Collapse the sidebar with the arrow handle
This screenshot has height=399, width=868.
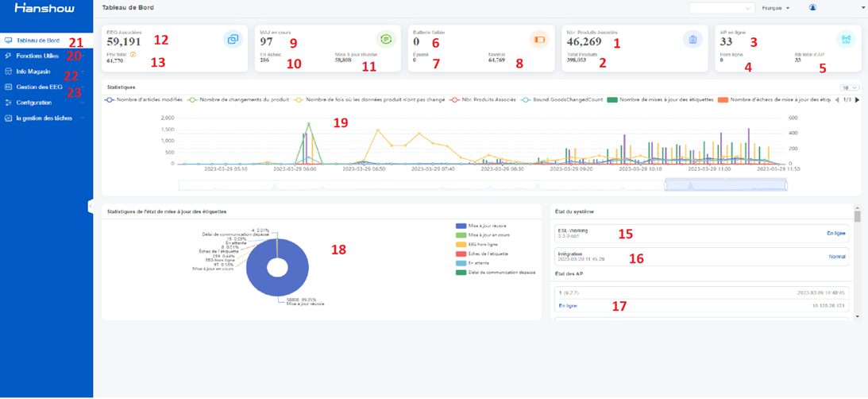pyautogui.click(x=91, y=206)
